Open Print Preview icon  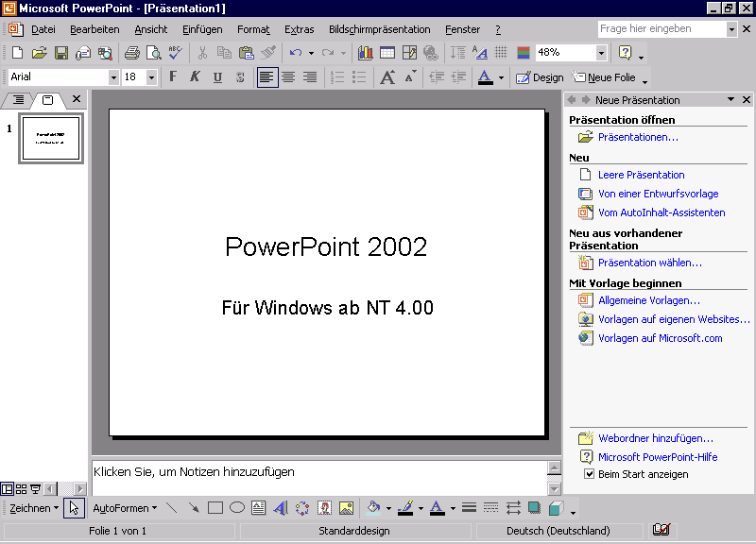[153, 53]
